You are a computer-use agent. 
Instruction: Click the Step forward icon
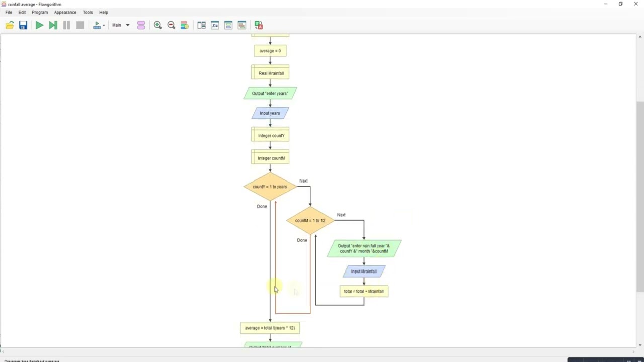coord(53,25)
